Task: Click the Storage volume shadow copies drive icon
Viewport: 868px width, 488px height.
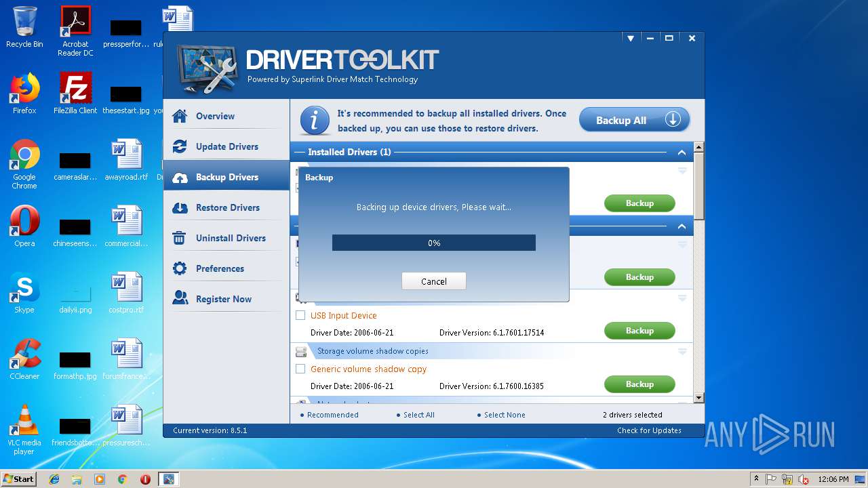Action: pyautogui.click(x=301, y=352)
